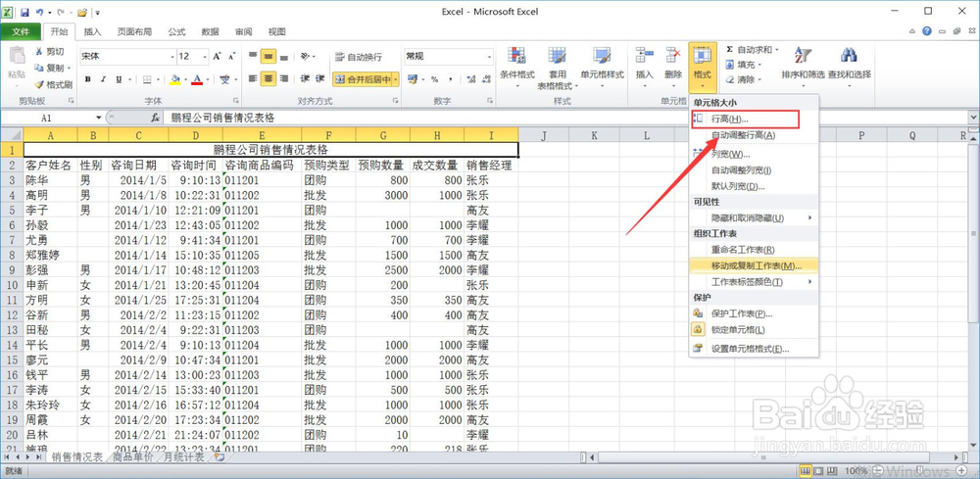Choose Rename Sheet (重命名工作表)
The width and height of the screenshot is (980, 479).
point(754,250)
